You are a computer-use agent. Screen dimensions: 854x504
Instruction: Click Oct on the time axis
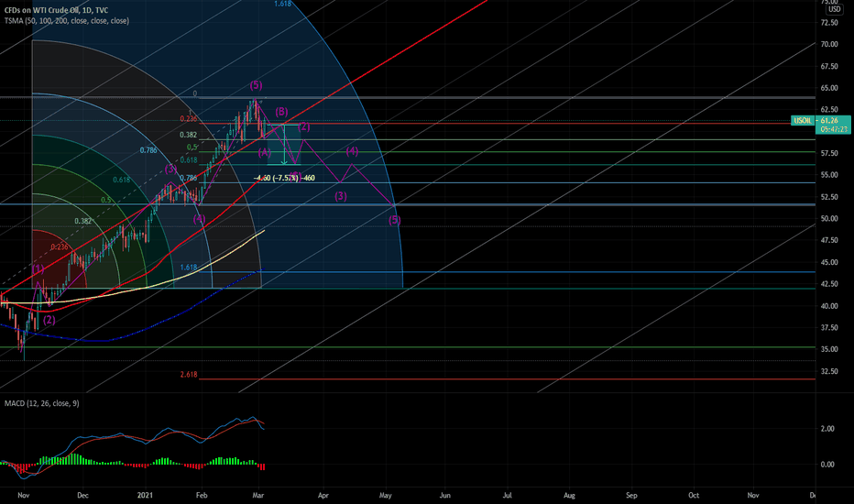click(694, 495)
